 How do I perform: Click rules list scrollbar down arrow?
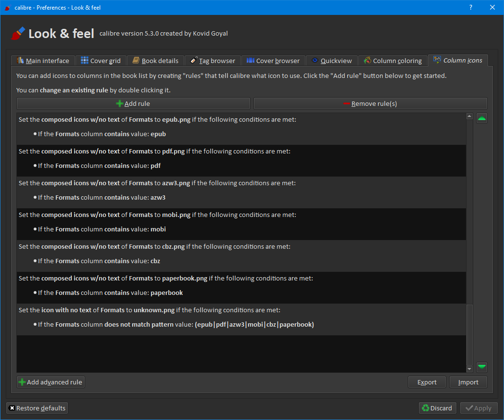click(469, 369)
